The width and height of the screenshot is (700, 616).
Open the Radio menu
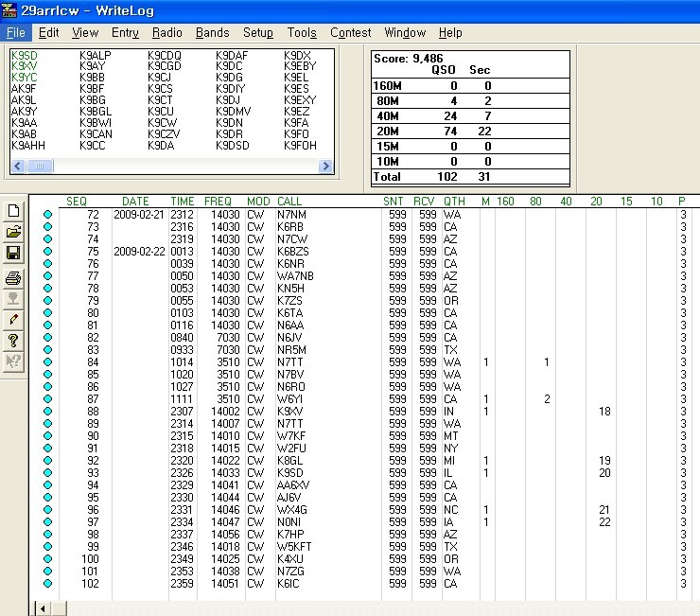tap(167, 32)
